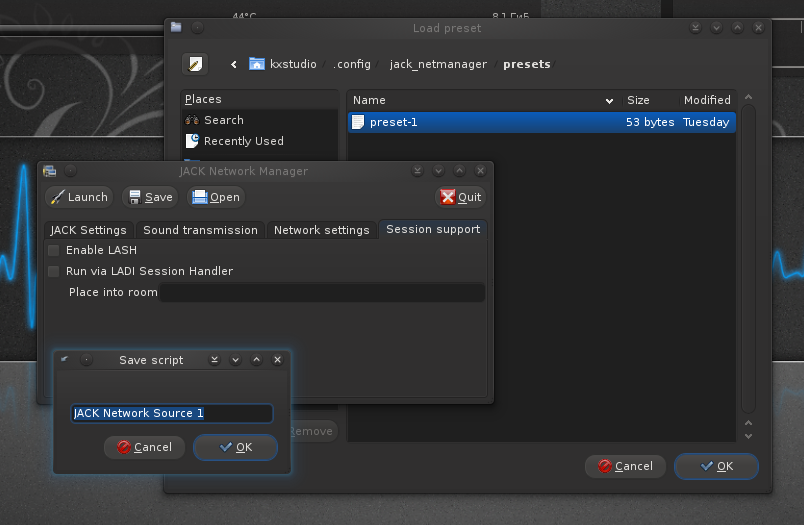Minimize the JACK Network Manager window
This screenshot has height=525, width=804.
438,171
